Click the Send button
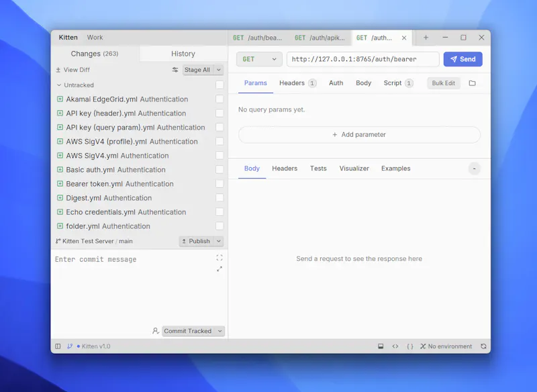Screen dimensions: 537x392 point(463,59)
